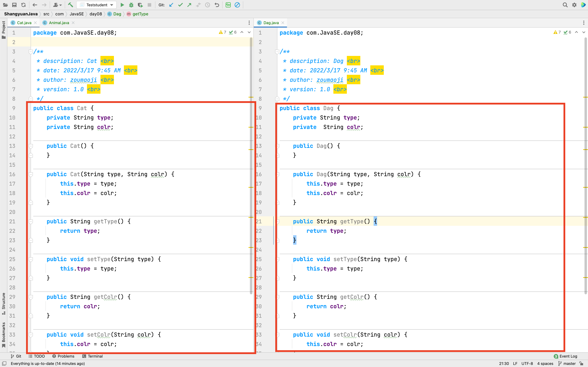Click the Git rollback undo icon
The height and width of the screenshot is (367, 588).
tap(217, 5)
